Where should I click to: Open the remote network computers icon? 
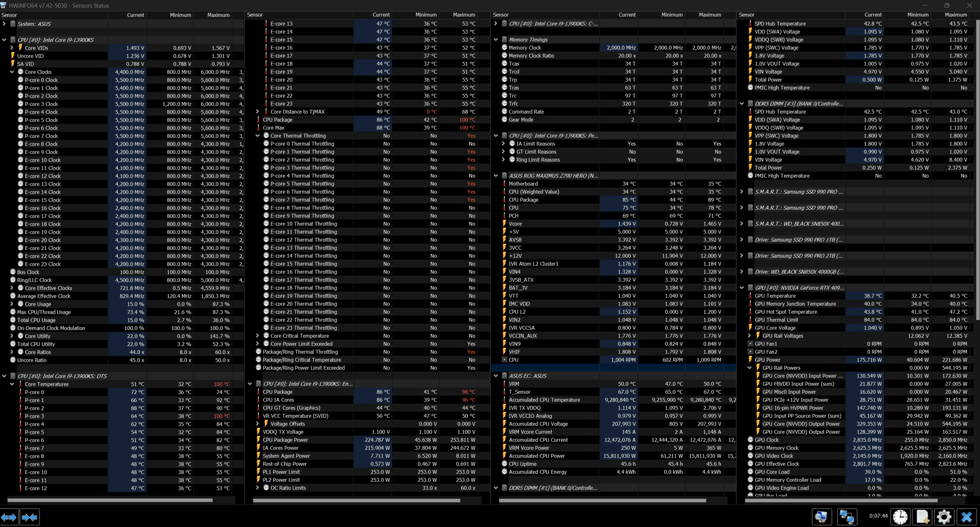847,517
